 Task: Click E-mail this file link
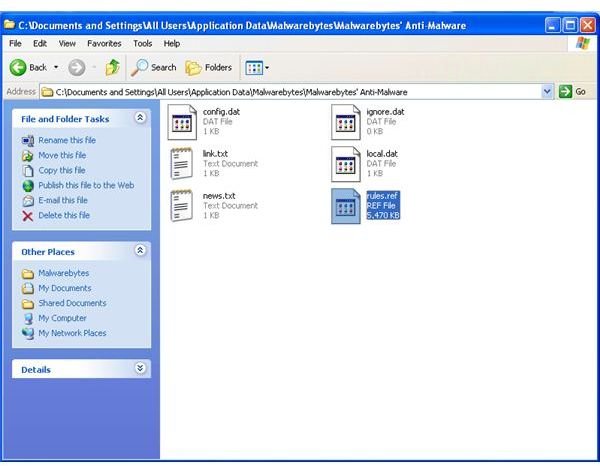(63, 200)
